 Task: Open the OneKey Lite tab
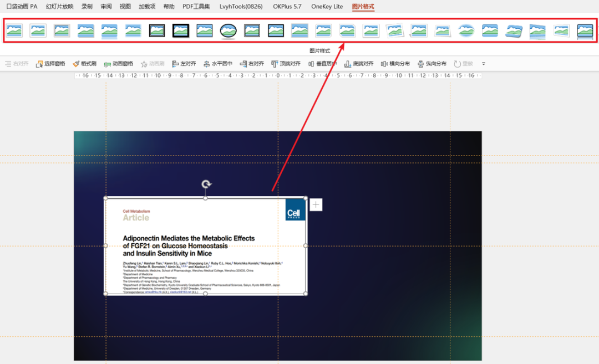(327, 7)
